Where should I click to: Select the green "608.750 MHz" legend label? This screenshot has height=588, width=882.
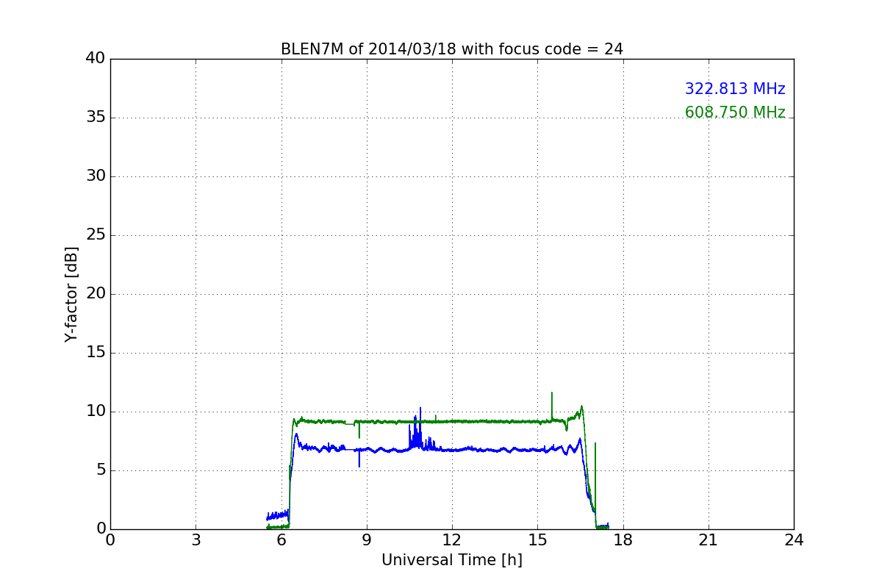(735, 112)
